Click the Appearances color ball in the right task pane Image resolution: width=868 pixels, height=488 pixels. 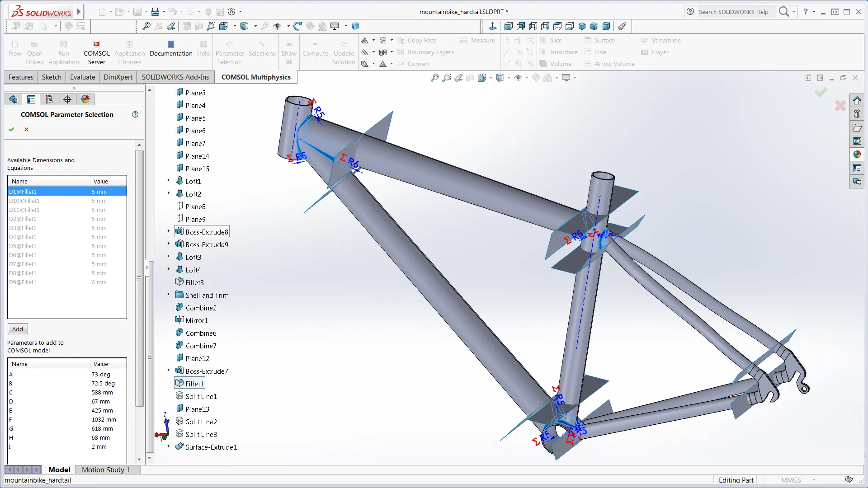pyautogui.click(x=857, y=155)
